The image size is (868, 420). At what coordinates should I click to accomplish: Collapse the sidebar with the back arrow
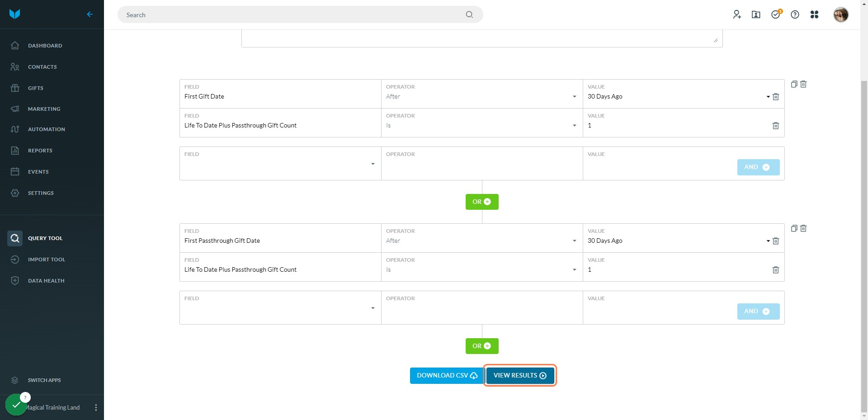(x=90, y=14)
